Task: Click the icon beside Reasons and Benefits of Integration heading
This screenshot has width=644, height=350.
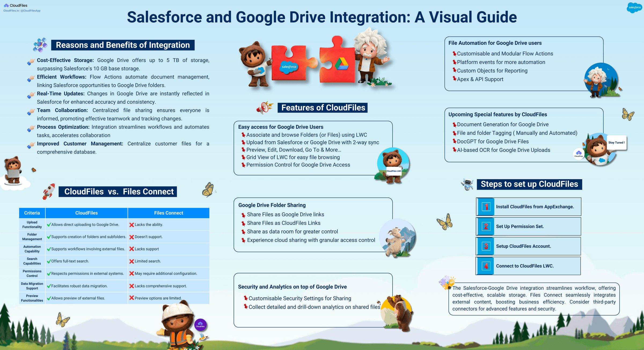Action: (x=40, y=45)
